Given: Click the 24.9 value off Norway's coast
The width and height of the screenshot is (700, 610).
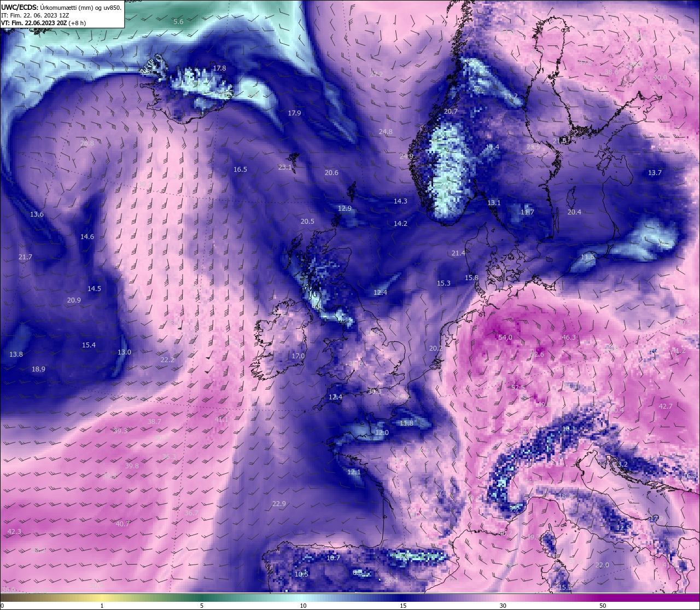Looking at the screenshot, I should pos(406,156).
